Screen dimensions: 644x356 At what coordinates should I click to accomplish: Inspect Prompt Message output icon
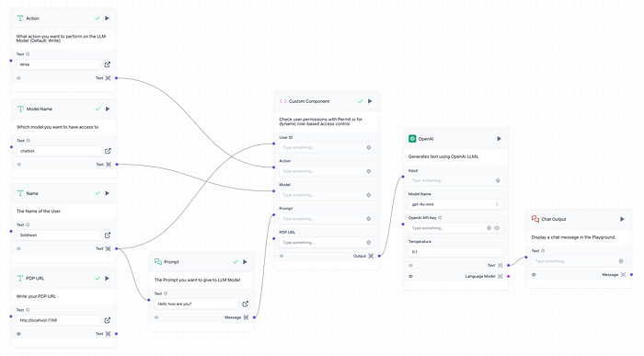[246, 317]
